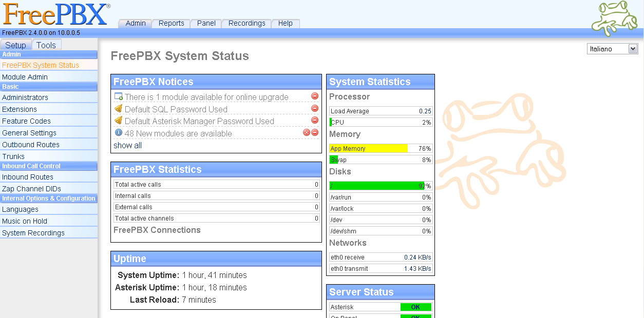Screen dimensions: 644x318
Task: Click the eth0 receive network row
Action: point(381,257)
